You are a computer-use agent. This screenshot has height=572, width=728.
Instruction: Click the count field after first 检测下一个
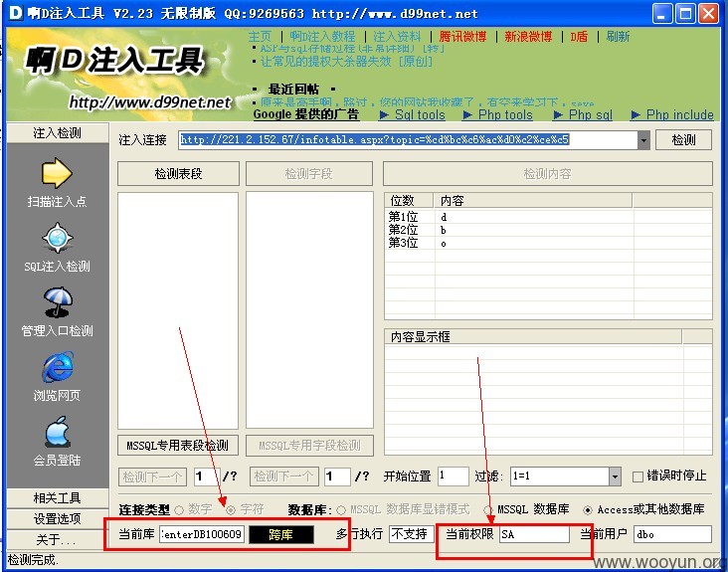[x=206, y=477]
